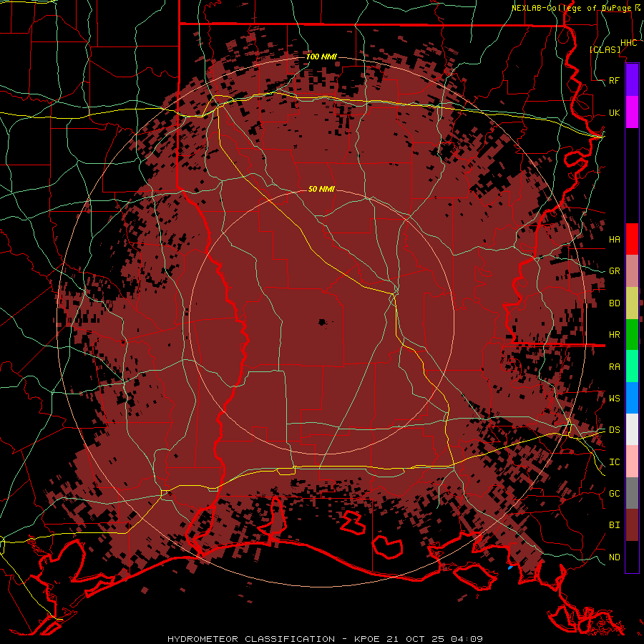The height and width of the screenshot is (644, 644).
Task: Click the 'ND' legend label
Action: 614,557
